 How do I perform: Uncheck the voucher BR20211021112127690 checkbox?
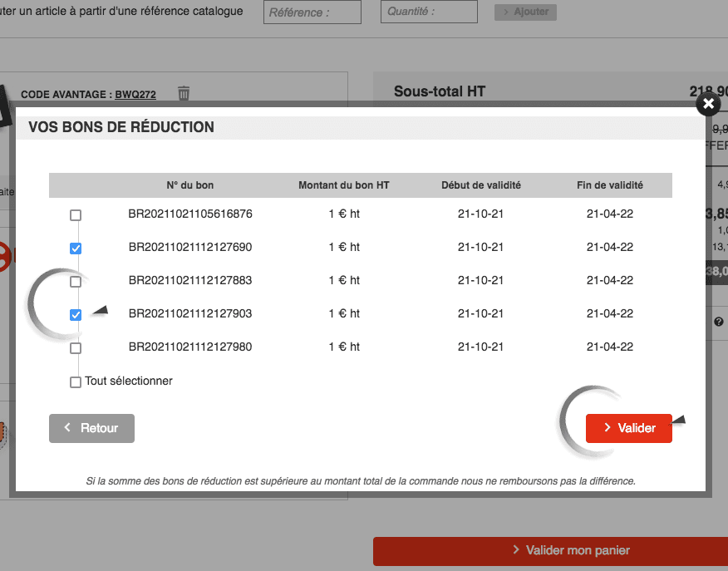pos(76,249)
